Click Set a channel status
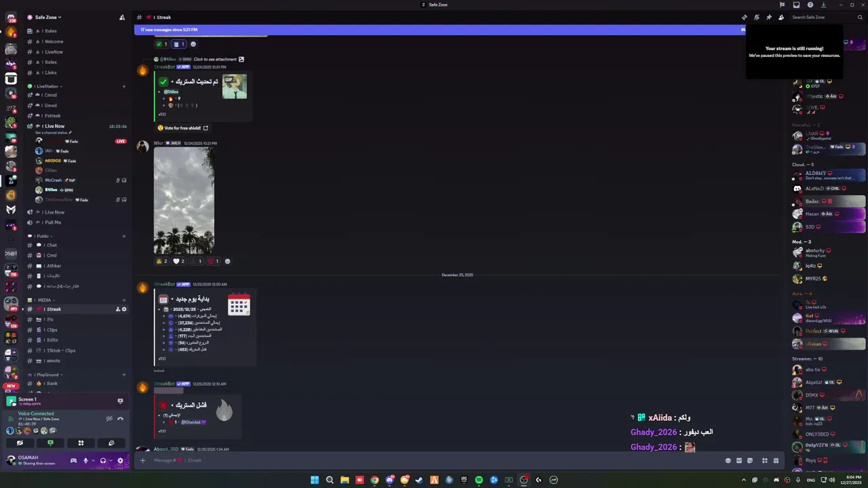 (52, 133)
